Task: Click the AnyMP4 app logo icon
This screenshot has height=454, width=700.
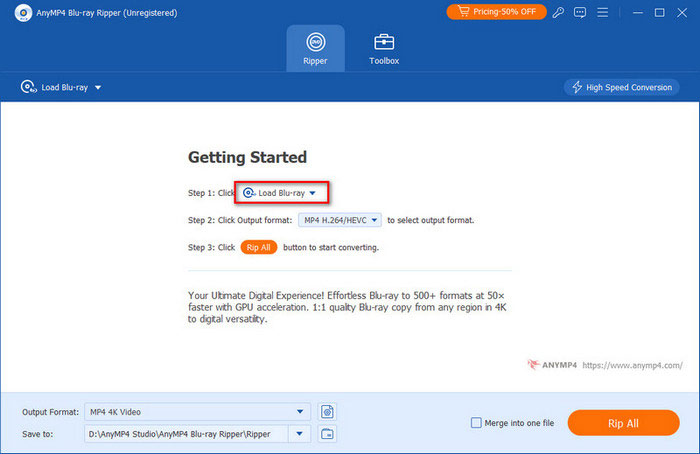Action: coord(23,12)
